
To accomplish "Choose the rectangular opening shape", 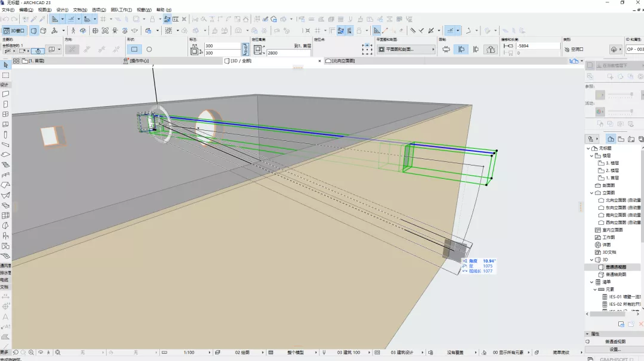I will [x=134, y=50].
